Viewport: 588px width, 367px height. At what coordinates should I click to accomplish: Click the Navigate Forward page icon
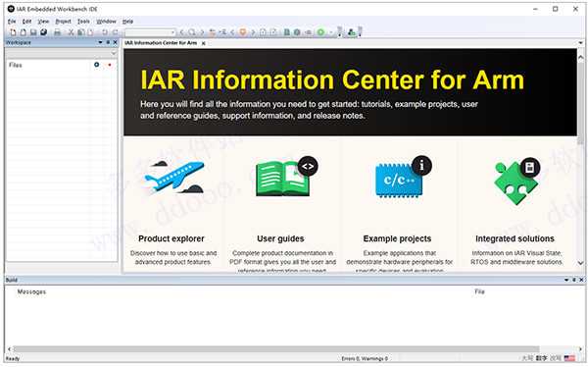coord(273,32)
